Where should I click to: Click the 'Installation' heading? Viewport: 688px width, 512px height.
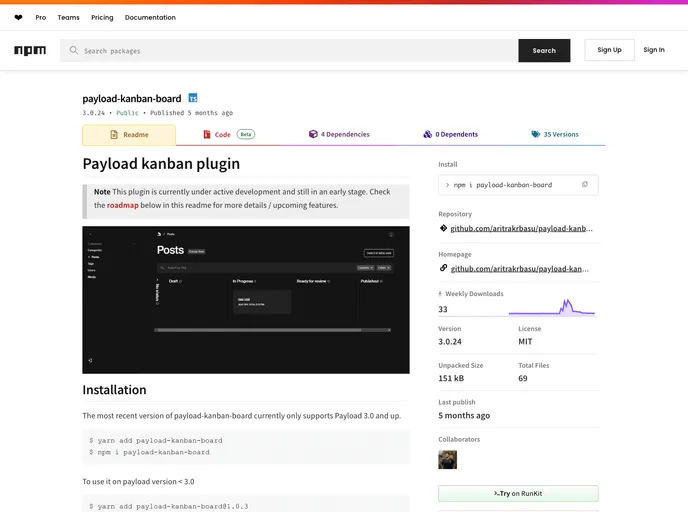coord(114,390)
